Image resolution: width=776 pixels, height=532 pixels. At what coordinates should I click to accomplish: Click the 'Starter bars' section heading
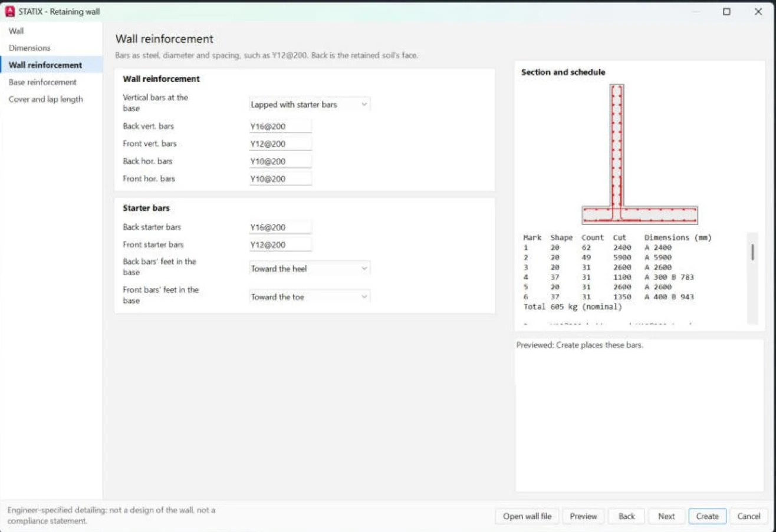[x=146, y=208]
